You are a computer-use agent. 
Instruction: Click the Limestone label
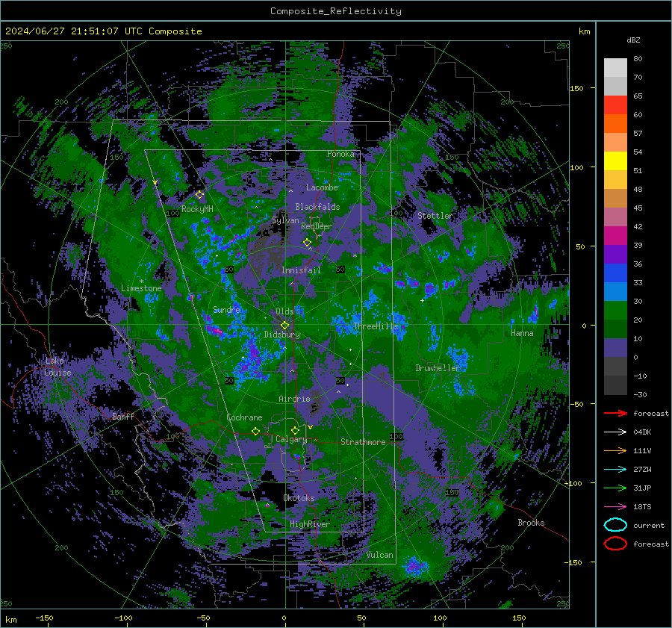tap(141, 288)
